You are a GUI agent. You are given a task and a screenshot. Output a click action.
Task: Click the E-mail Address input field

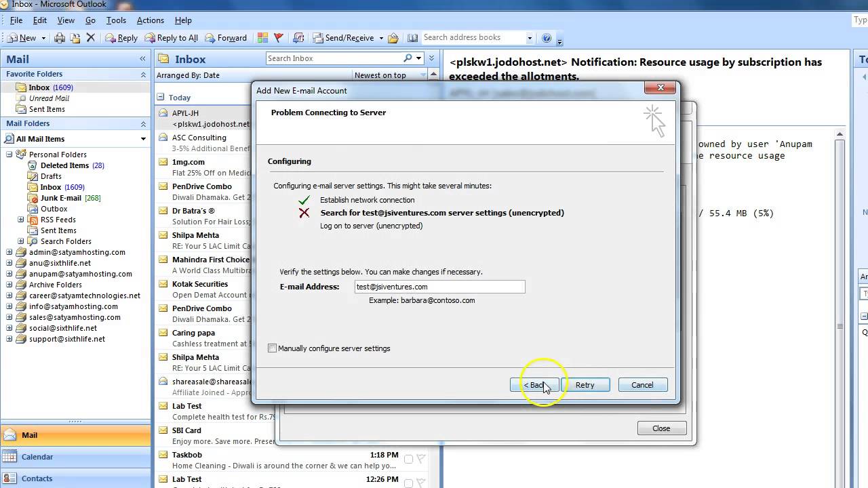click(x=439, y=287)
